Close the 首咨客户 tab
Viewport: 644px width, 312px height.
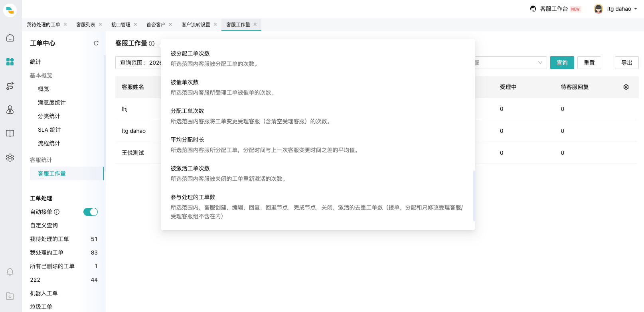tap(170, 24)
